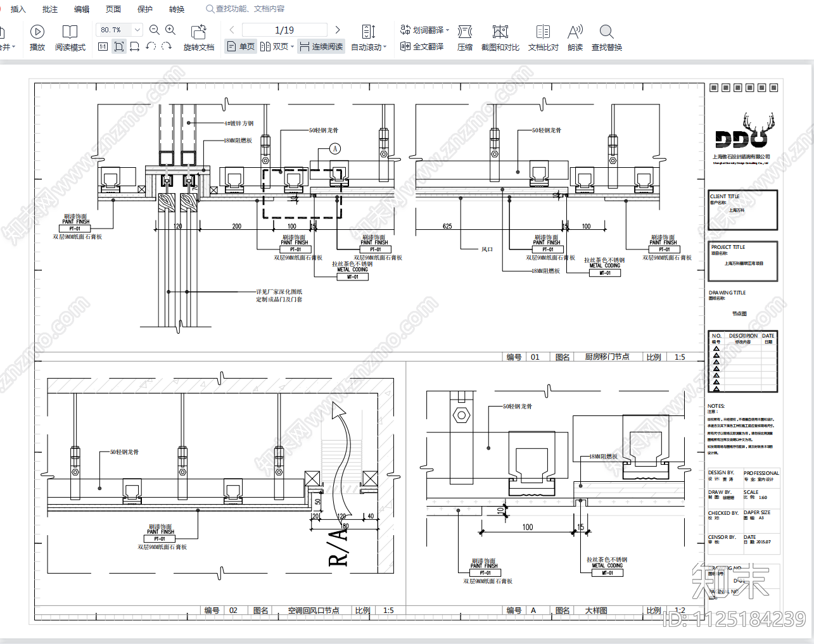Open the 转换 (Convert) tab
814x644 pixels.
(177, 9)
